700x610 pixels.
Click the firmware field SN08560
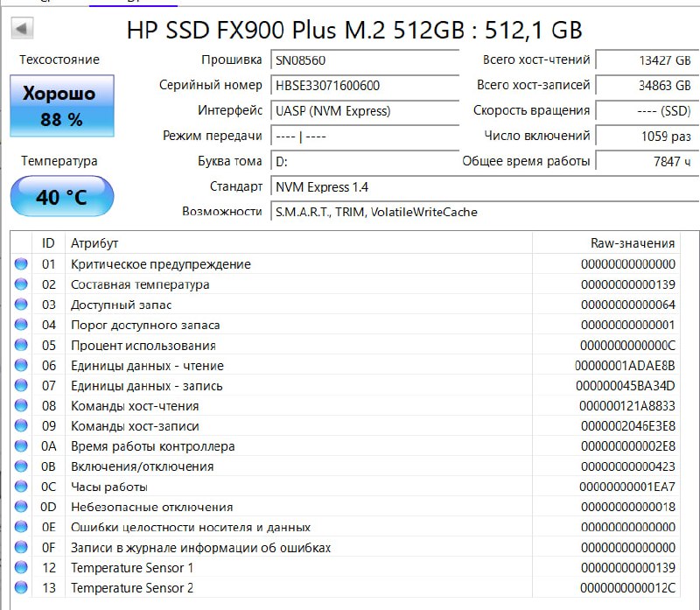point(363,60)
